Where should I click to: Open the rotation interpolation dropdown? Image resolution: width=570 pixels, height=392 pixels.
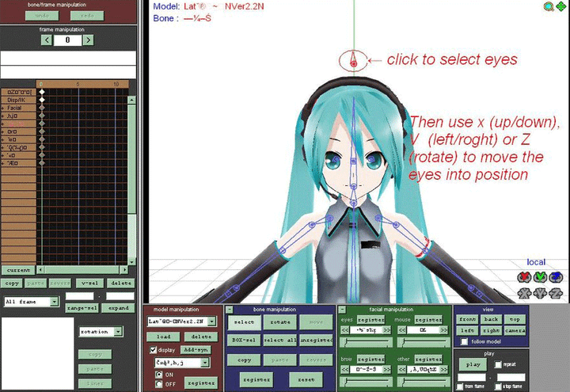pos(118,332)
